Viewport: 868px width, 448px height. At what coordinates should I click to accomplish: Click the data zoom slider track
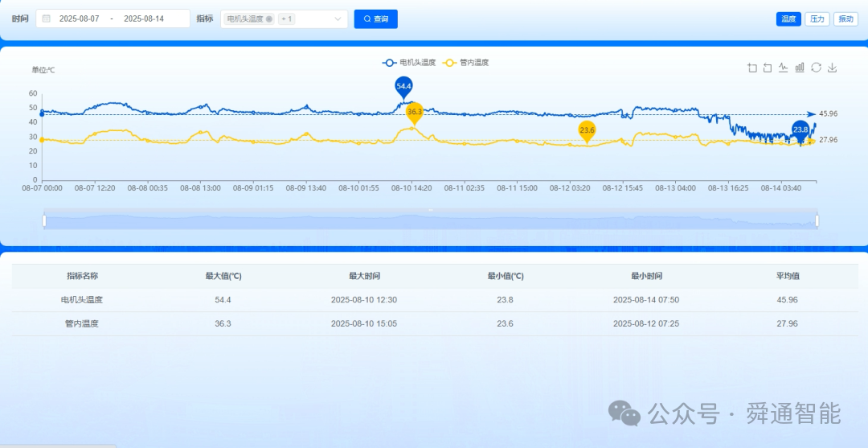coord(431,220)
